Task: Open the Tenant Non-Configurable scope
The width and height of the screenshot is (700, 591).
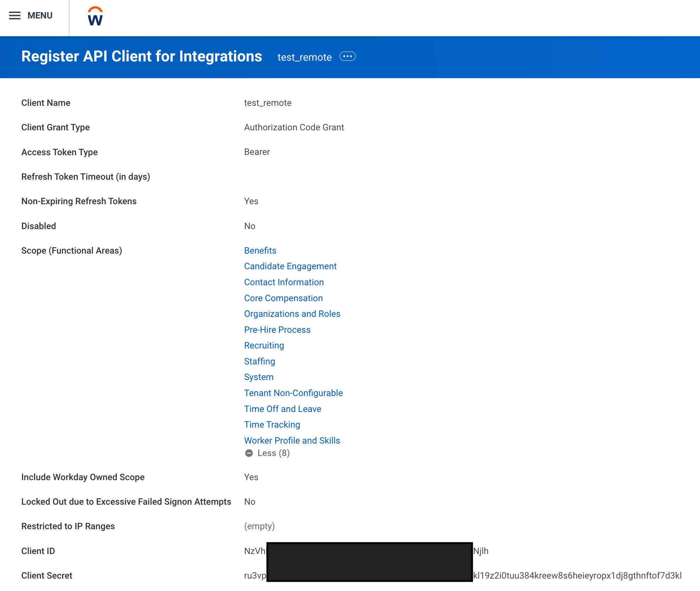Action: 293,393
